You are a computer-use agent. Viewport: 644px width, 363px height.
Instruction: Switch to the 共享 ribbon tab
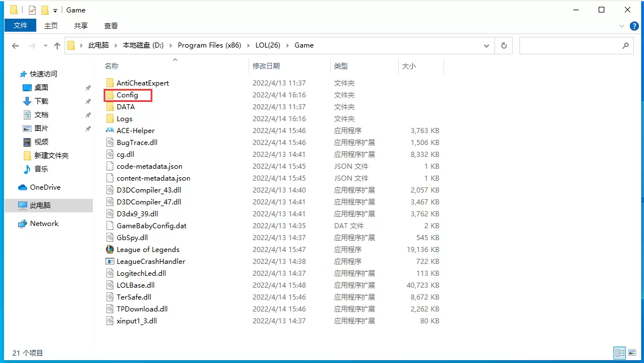click(x=80, y=25)
